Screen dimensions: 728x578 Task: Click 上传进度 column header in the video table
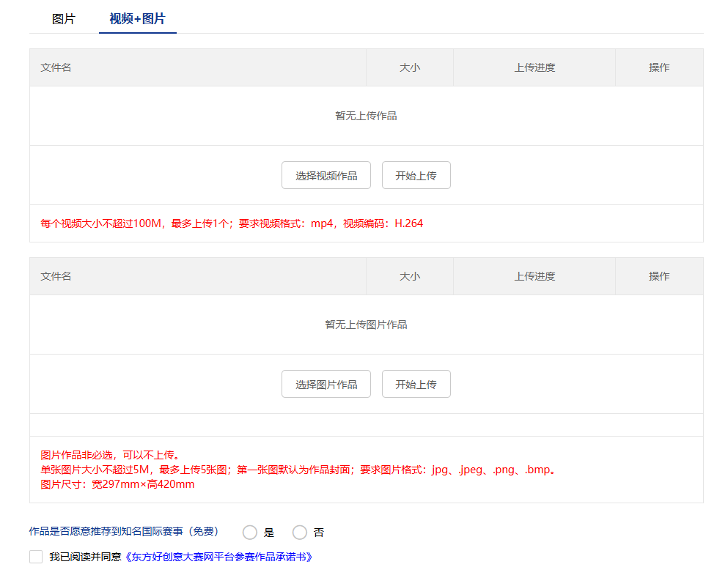534,67
